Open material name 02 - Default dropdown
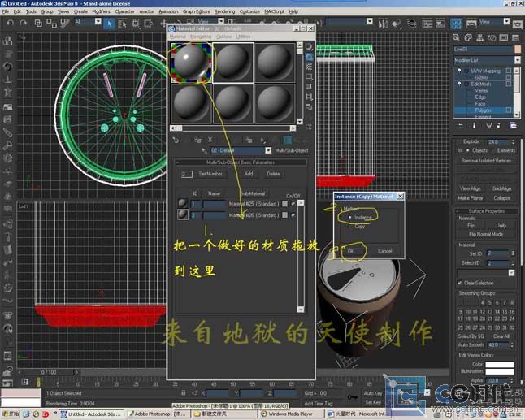This screenshot has height=420, width=525. (268, 150)
